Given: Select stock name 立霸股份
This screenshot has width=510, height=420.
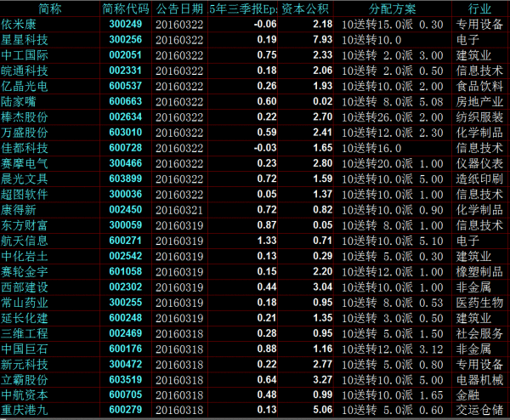Looking at the screenshot, I should pos(25,380).
